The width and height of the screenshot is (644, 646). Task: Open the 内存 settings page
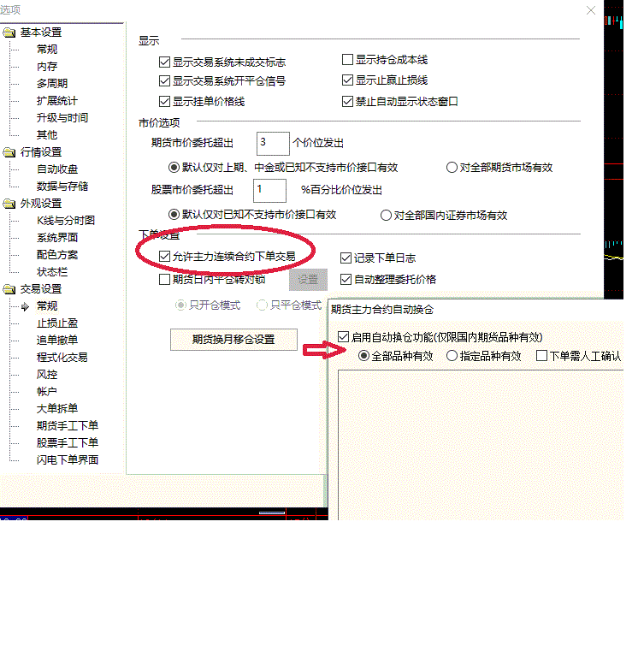(47, 67)
